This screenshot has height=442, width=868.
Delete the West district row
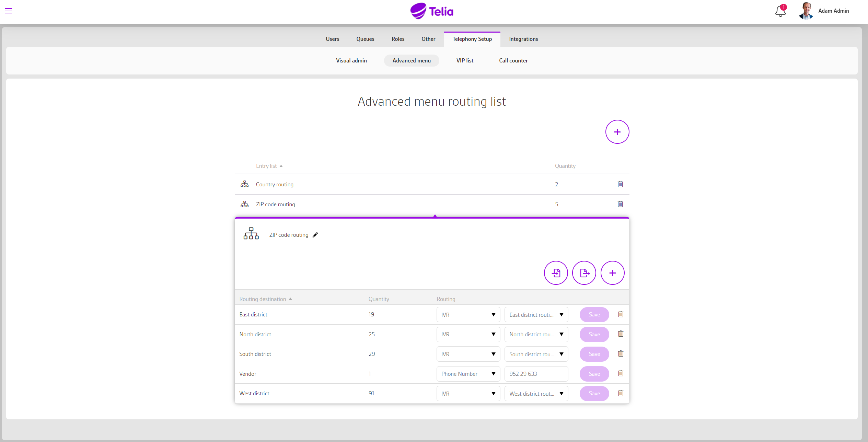621,393
